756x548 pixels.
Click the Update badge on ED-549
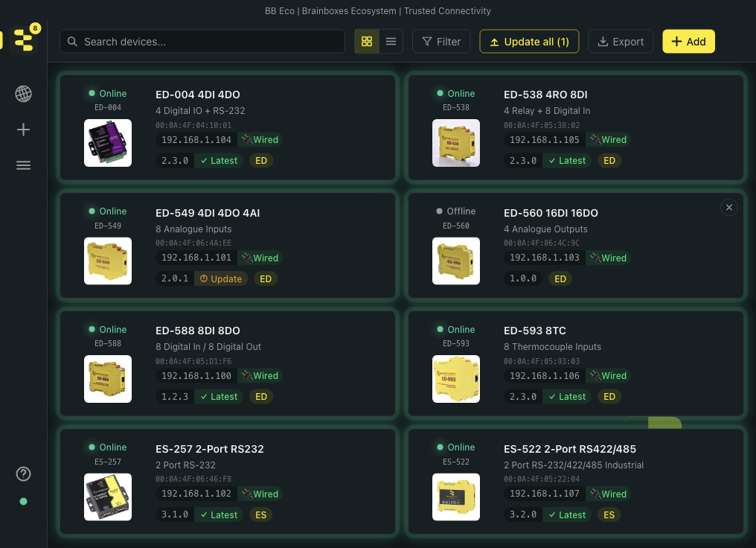[x=221, y=278]
